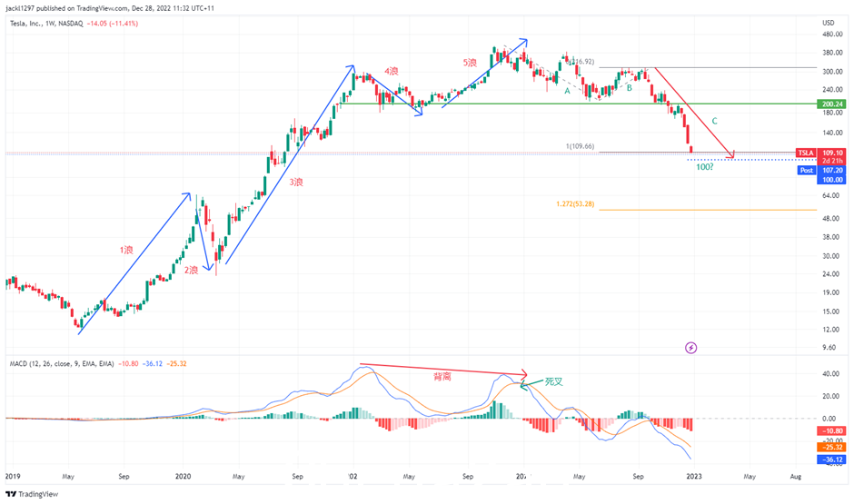854x504 pixels.
Task: Click 40.00 on the MACD axis
Action: coord(829,374)
